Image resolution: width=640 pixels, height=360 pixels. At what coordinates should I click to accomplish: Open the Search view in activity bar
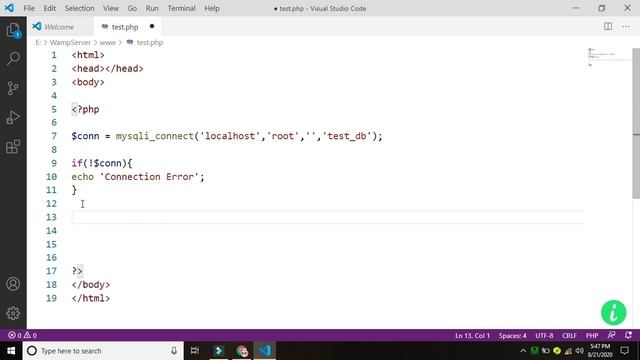[13, 59]
